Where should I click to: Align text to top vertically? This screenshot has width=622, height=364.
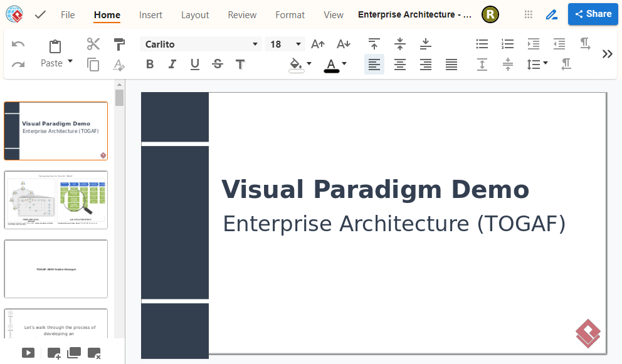374,44
